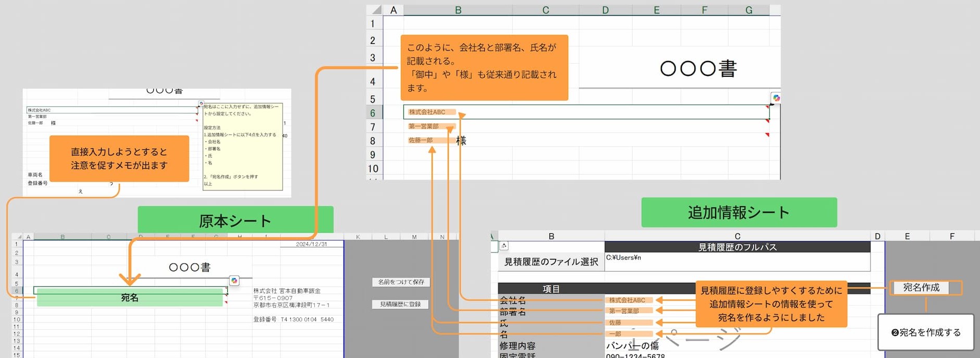Click the small Copilot icon above the yellow note
This screenshot has height=358, width=980.
click(201, 103)
